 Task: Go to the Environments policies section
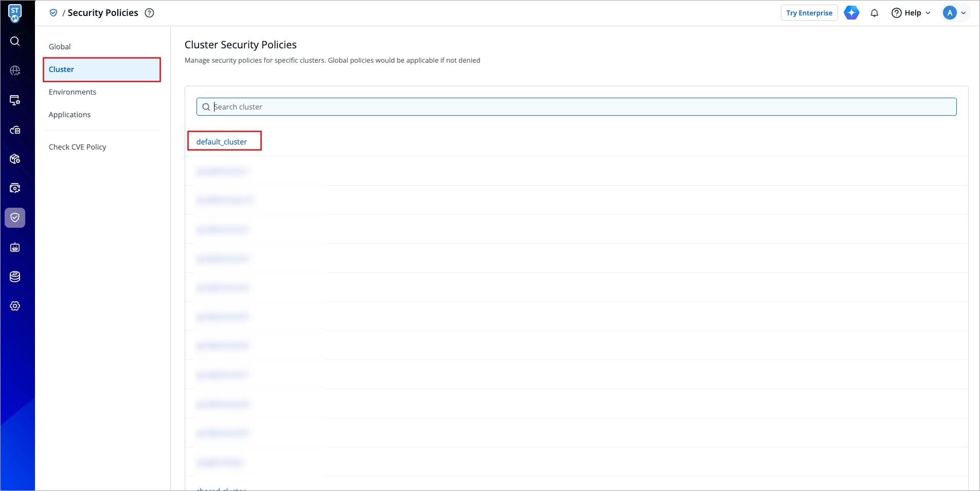tap(72, 92)
